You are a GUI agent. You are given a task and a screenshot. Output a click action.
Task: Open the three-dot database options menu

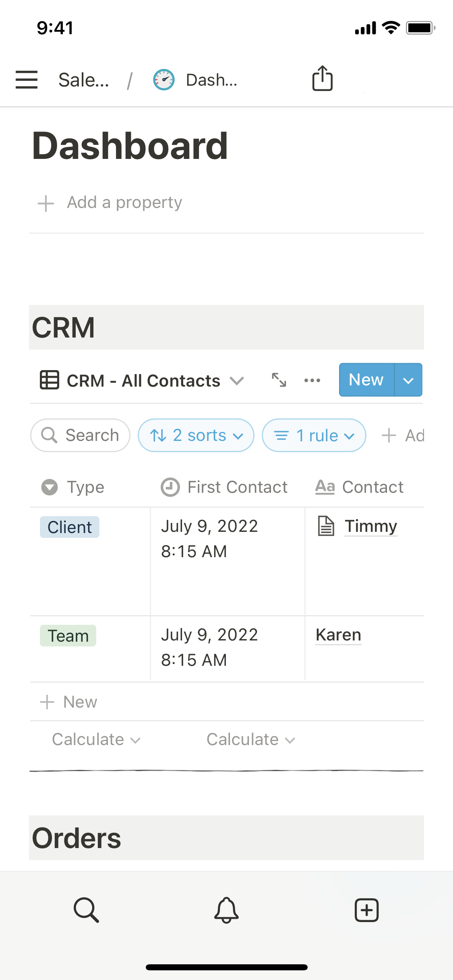coord(312,380)
